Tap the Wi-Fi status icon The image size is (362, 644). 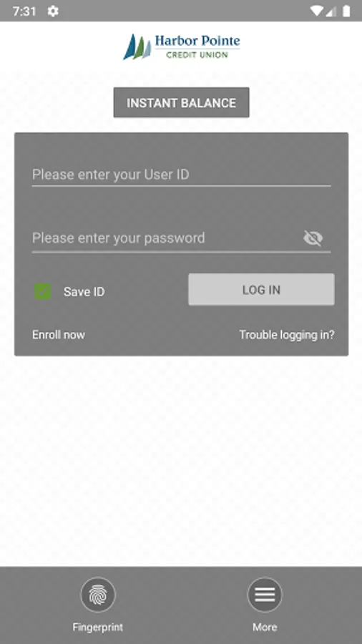[316, 11]
